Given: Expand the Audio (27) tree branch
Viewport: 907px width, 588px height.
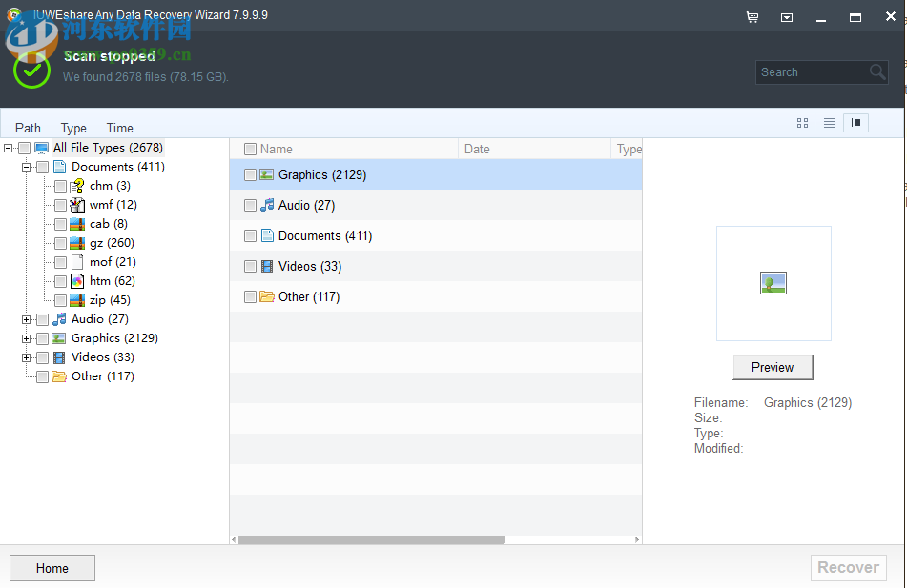Looking at the screenshot, I should (26, 318).
